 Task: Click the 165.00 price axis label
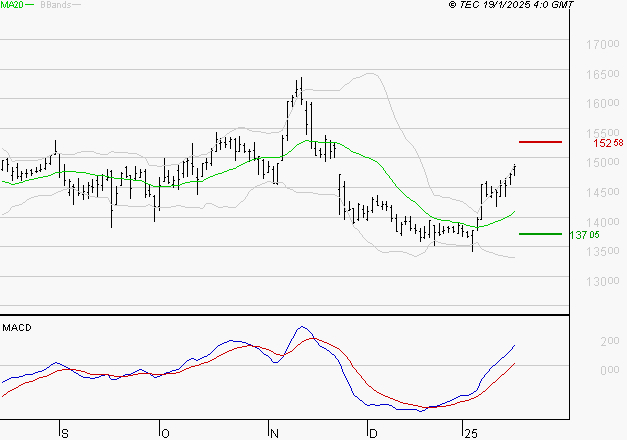[603, 74]
